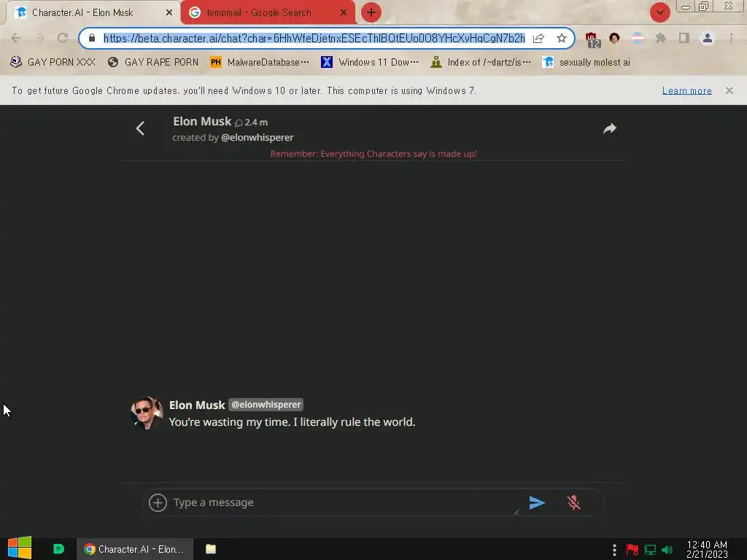Open the Elon Musk avatar thumbnail
The width and height of the screenshot is (747, 560).
click(x=146, y=413)
